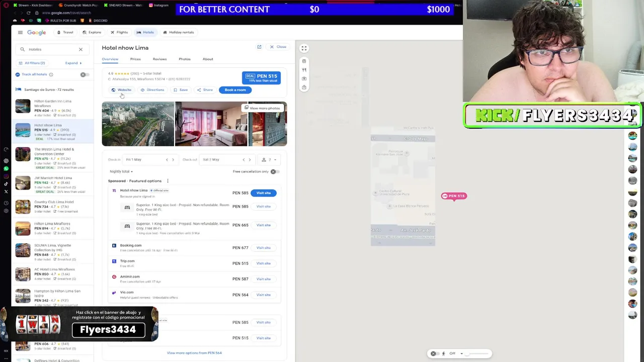Click the PEN 515 map price pin
The image size is (644, 362).
(x=454, y=196)
